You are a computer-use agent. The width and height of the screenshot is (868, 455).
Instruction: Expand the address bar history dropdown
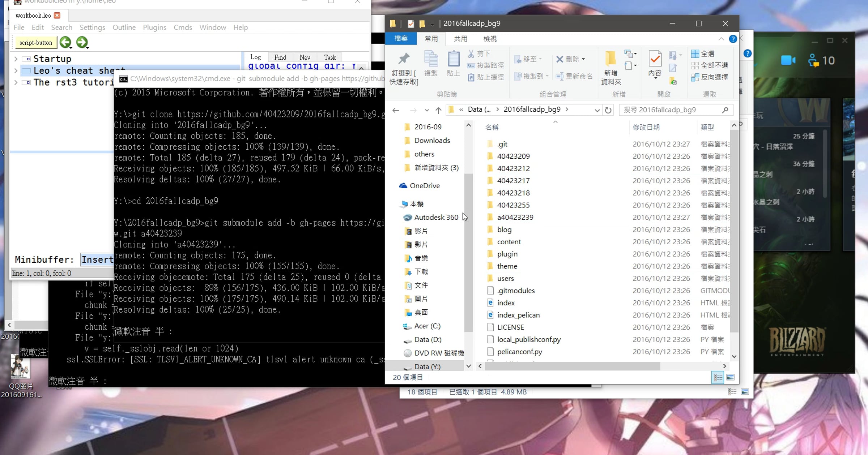tap(597, 110)
